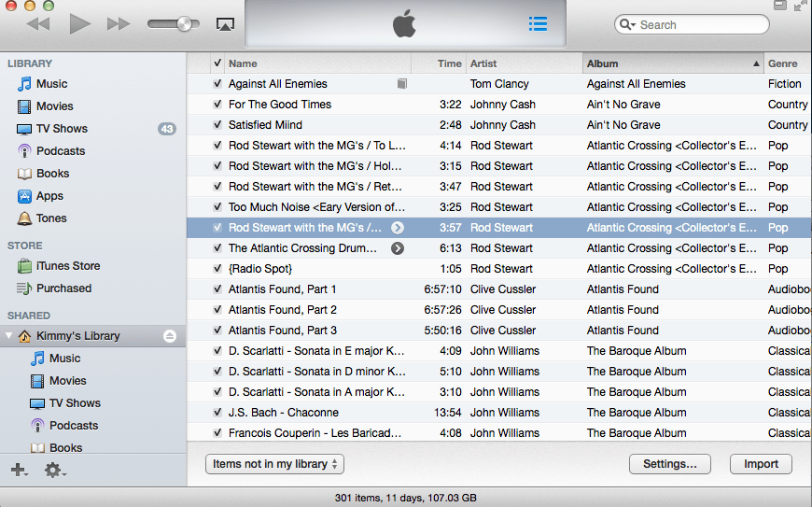Image resolution: width=812 pixels, height=507 pixels.
Task: Click the add playlist plus button
Action: click(20, 470)
